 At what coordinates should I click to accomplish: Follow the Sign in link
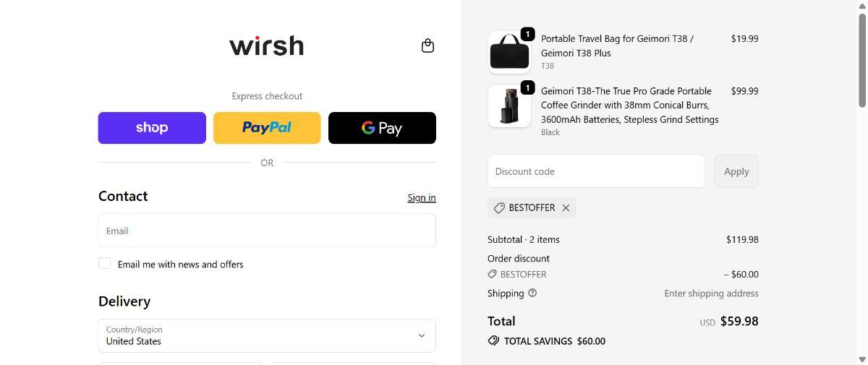click(x=421, y=197)
